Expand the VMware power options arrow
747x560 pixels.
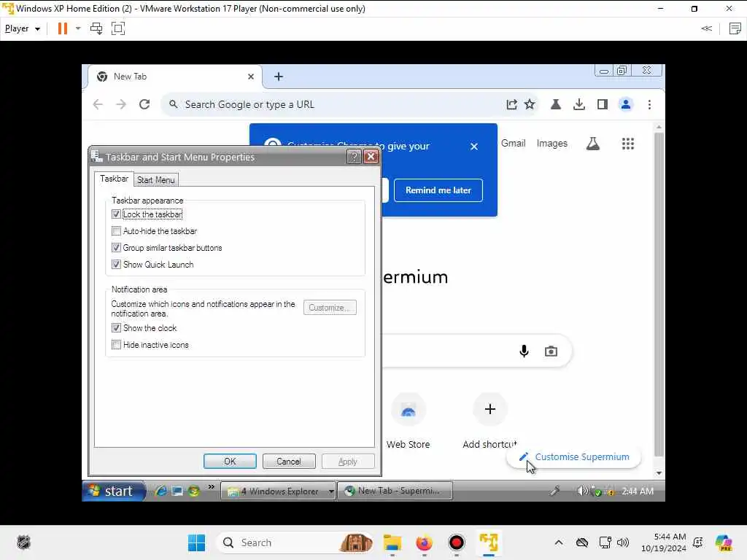(x=78, y=28)
